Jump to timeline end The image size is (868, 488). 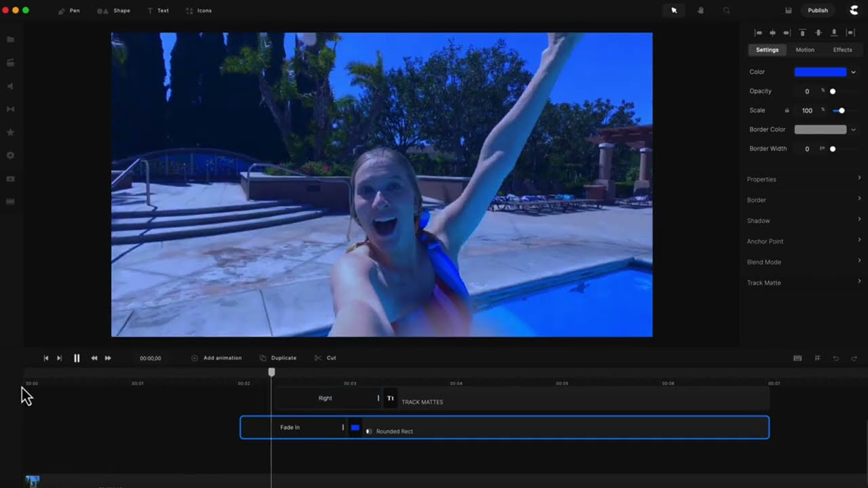(x=59, y=358)
